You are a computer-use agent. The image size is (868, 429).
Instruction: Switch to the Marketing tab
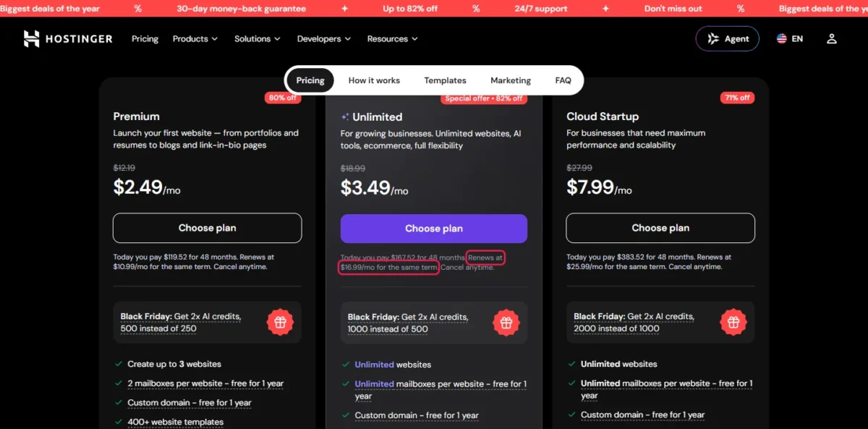coord(511,80)
